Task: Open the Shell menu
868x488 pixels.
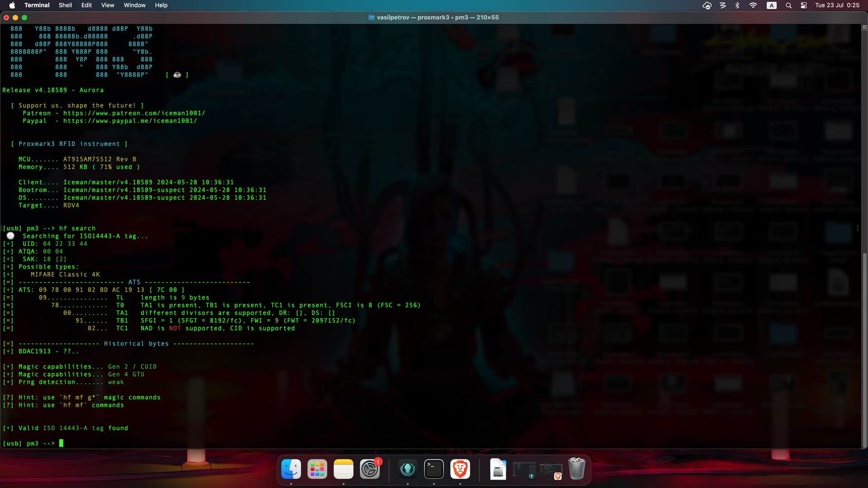Action: tap(65, 5)
